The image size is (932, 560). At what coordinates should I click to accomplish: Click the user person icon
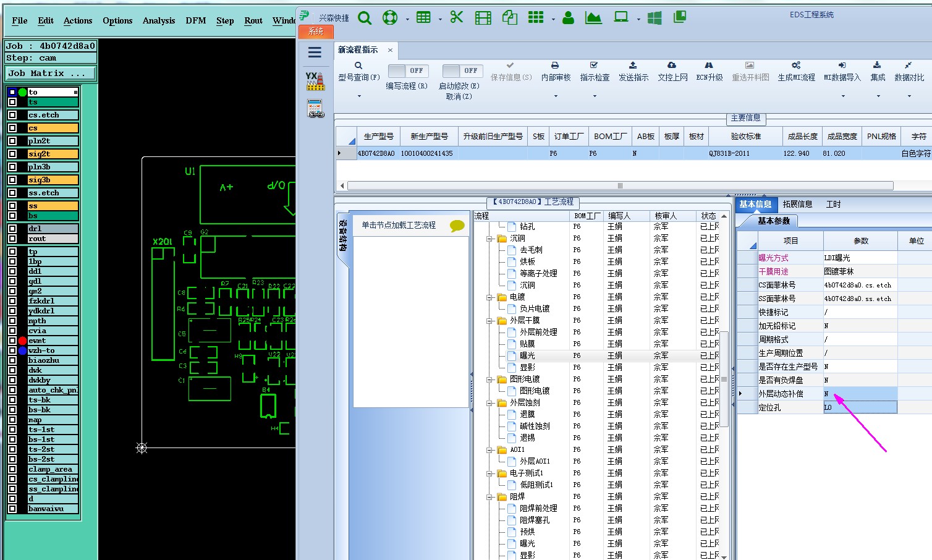[569, 18]
